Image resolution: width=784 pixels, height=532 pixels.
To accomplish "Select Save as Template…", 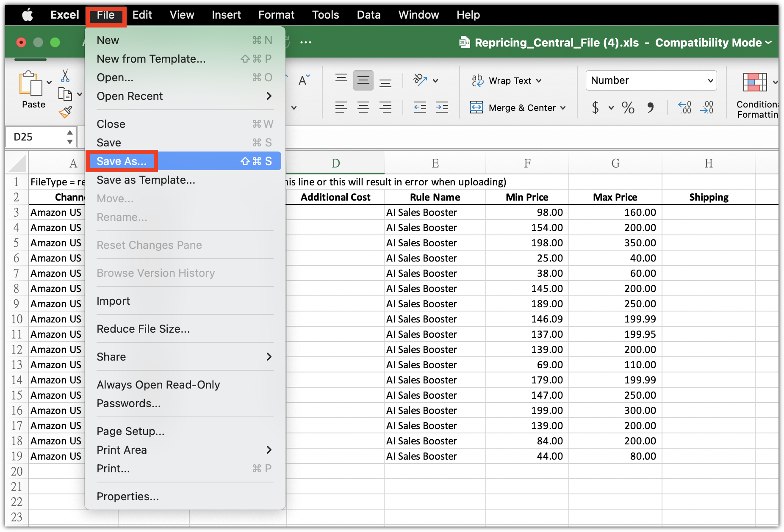I will tap(185, 180).
